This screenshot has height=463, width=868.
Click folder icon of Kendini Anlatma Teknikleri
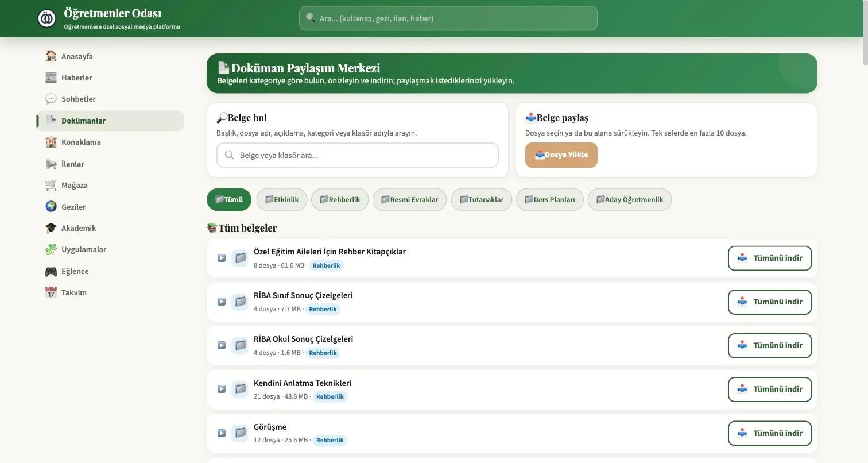(x=240, y=389)
